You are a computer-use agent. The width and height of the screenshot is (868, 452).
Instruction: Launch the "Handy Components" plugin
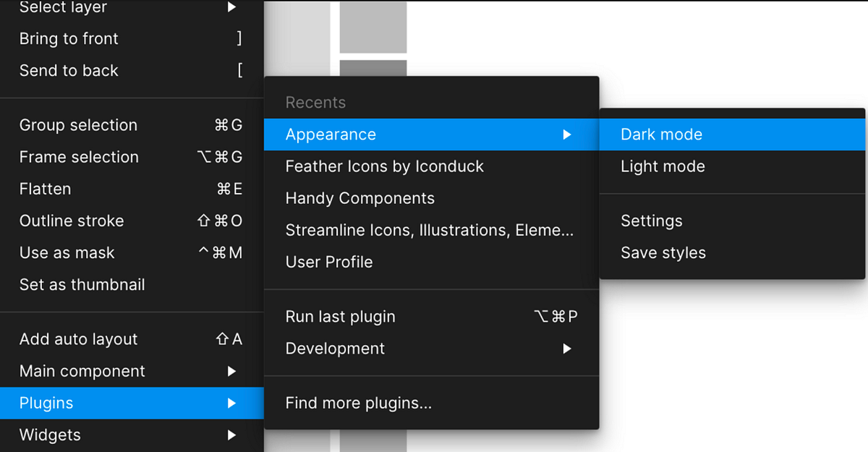point(359,198)
